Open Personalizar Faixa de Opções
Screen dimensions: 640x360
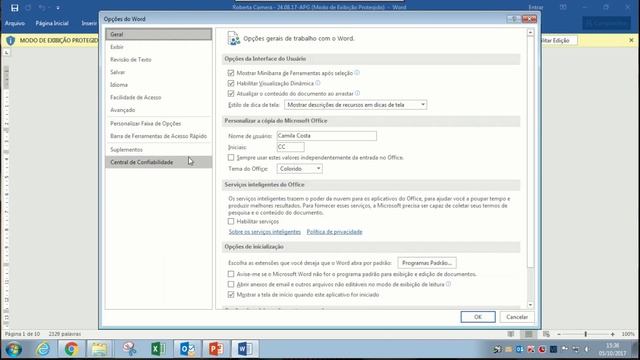[159, 123]
